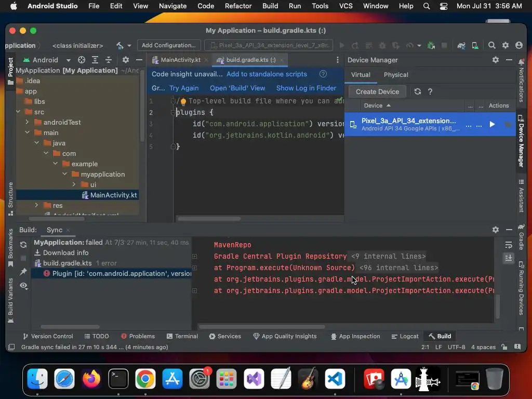Click Add to standalone scripts link
This screenshot has height=399, width=532.
(x=267, y=74)
